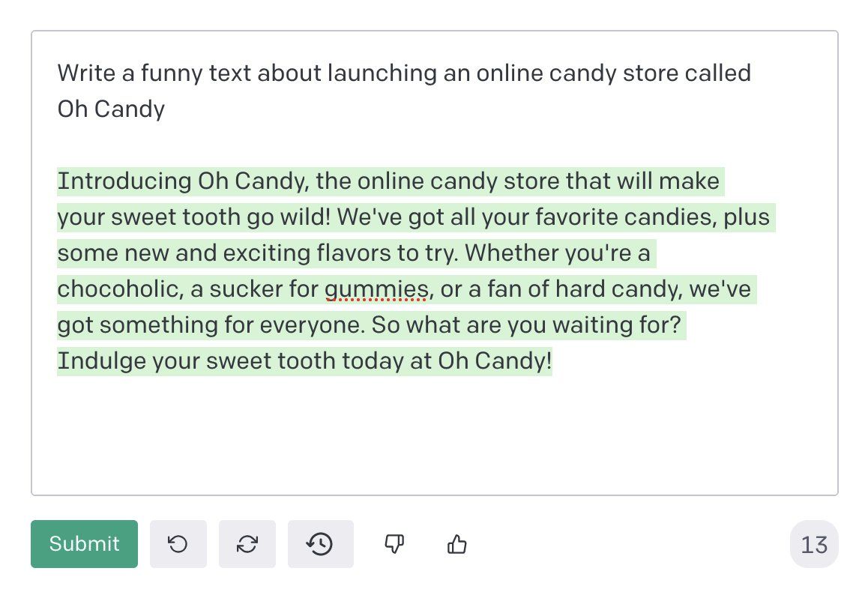
Task: Click the token count badge showing 13
Action: click(x=814, y=544)
